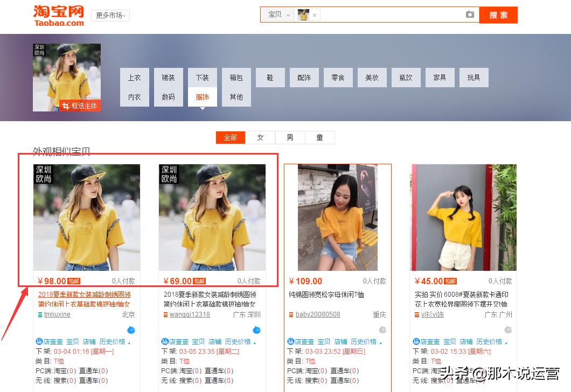Image resolution: width=571 pixels, height=392 pixels.
Task: Click the blue teardrop icon on the second listing
Action: click(257, 330)
